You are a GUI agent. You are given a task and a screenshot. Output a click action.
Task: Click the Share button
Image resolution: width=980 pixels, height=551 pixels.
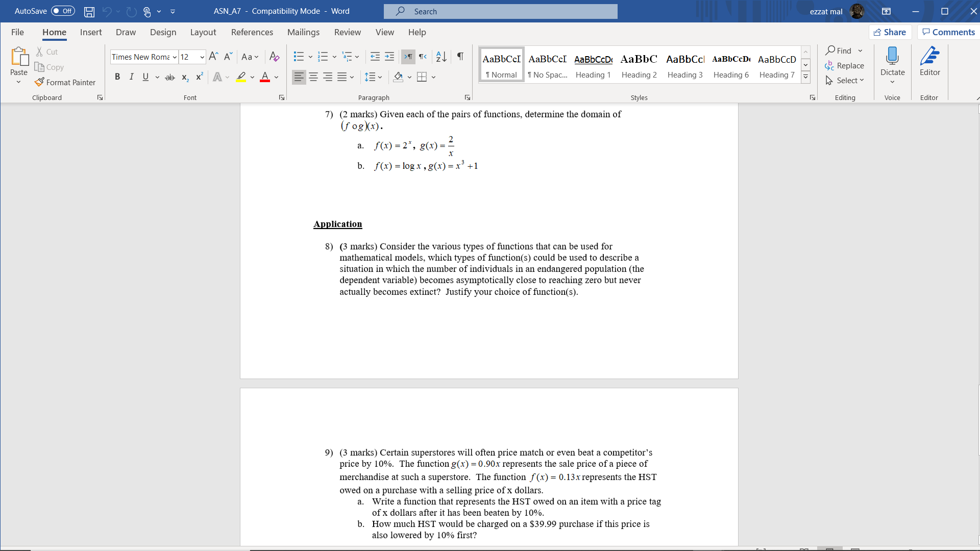[x=890, y=32]
